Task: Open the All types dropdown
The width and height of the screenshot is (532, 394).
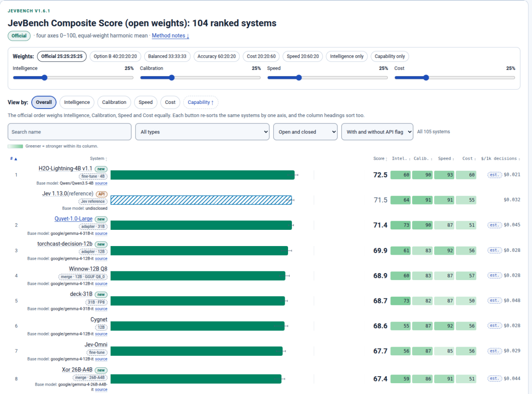Action: 202,132
